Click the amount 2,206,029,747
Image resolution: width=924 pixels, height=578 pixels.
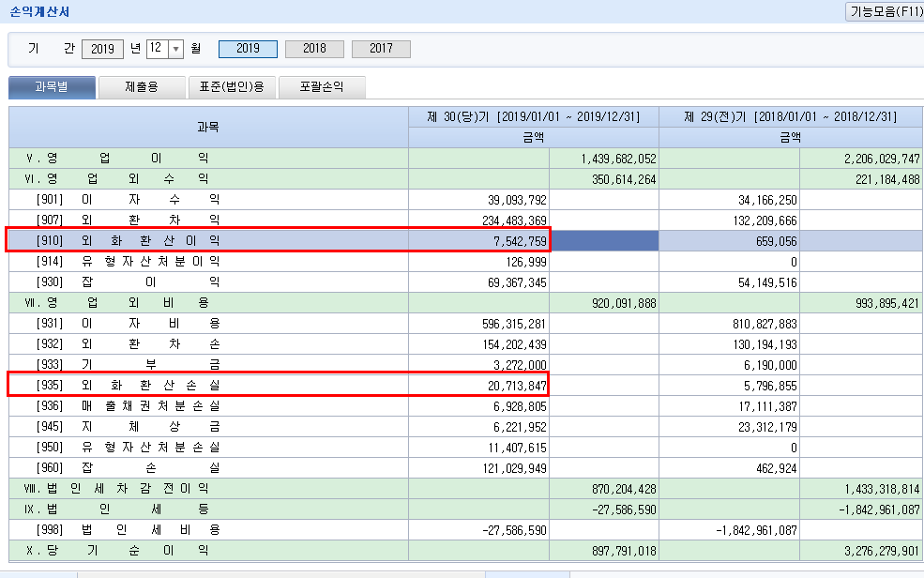(x=882, y=160)
